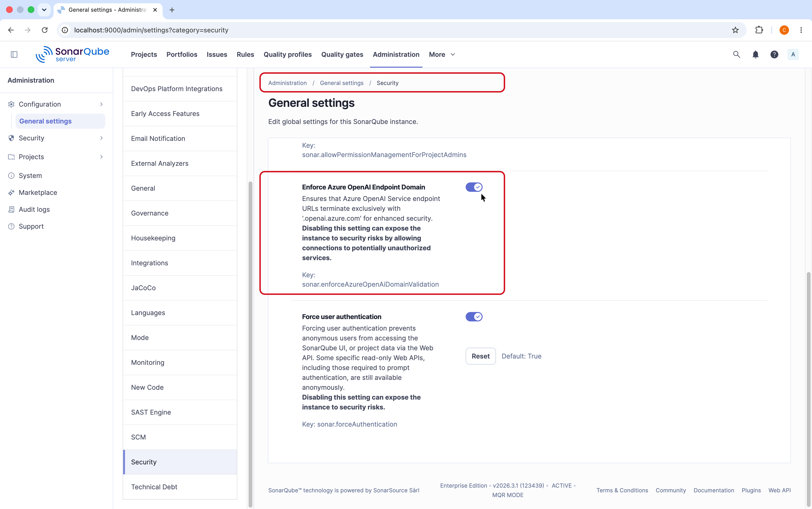Open the Web API footer link
Screen dimensions: 812x509
pos(779,490)
